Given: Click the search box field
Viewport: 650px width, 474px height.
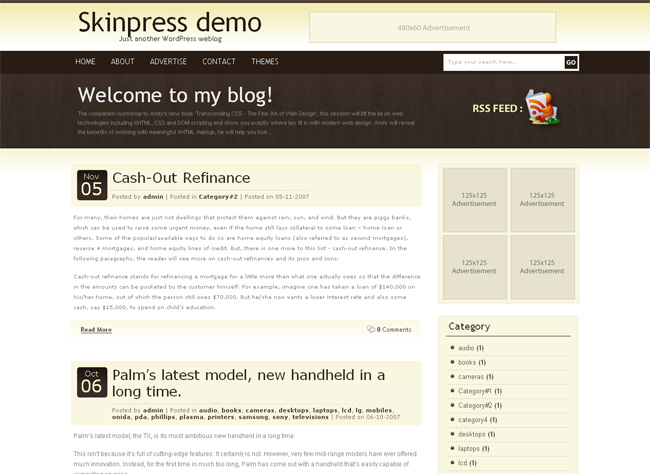Looking at the screenshot, I should [x=504, y=62].
